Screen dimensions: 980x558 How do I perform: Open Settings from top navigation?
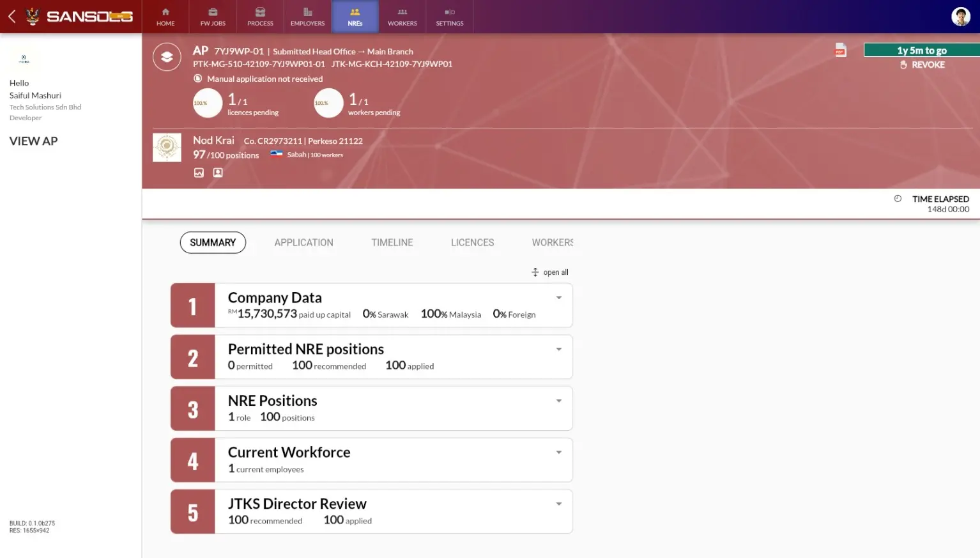(x=450, y=17)
